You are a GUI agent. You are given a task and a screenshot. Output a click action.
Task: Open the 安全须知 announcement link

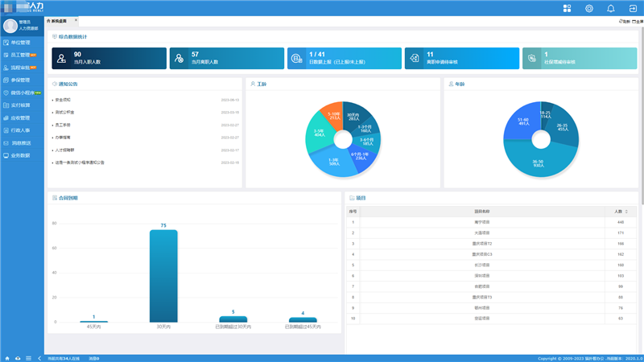click(x=64, y=100)
